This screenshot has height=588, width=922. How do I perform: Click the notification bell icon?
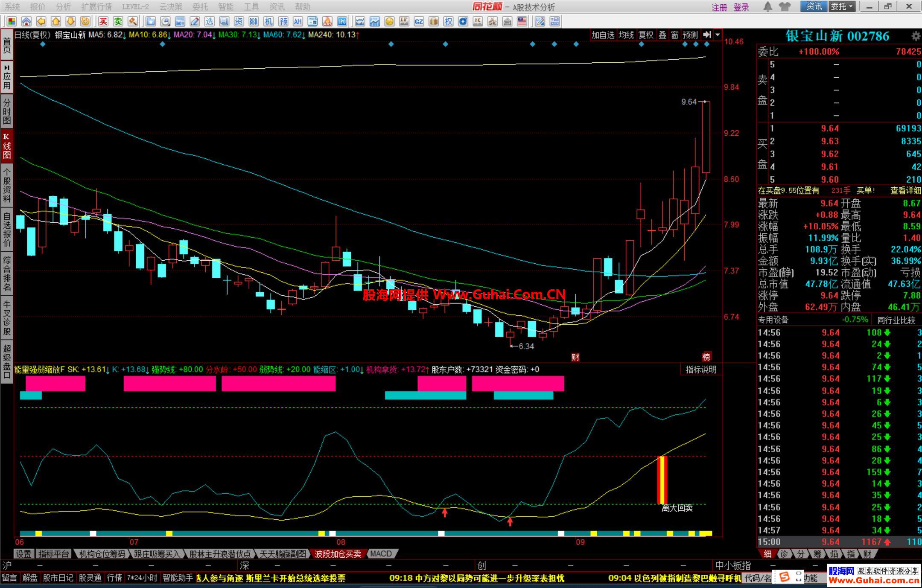click(767, 6)
